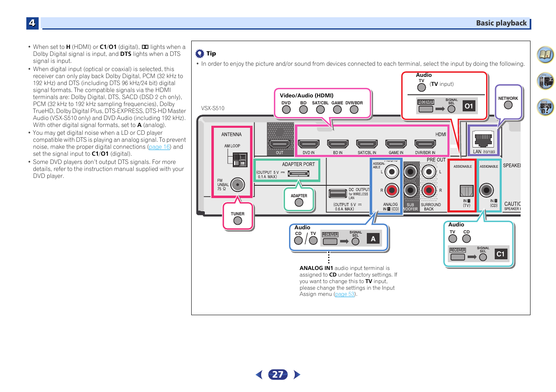
Task: Click the white left ANALOG IN1 jack
Action: (x=392, y=172)
